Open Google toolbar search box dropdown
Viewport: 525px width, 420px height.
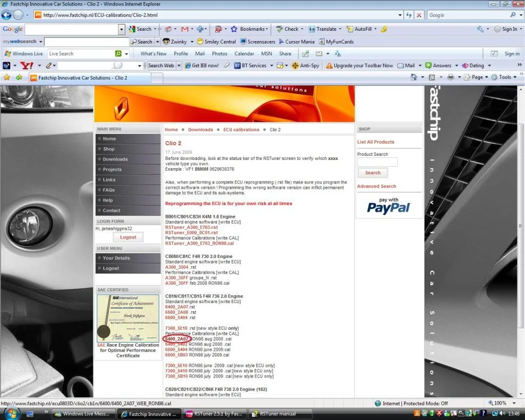pyautogui.click(x=122, y=29)
